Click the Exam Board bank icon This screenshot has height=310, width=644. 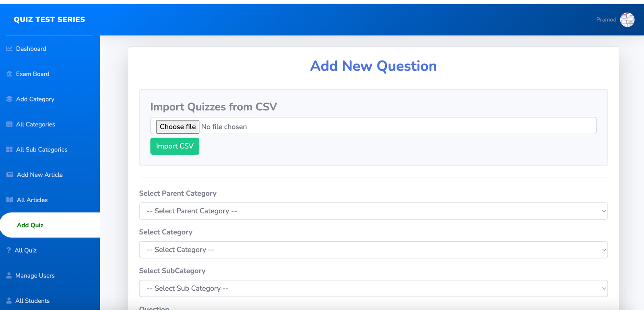click(9, 74)
